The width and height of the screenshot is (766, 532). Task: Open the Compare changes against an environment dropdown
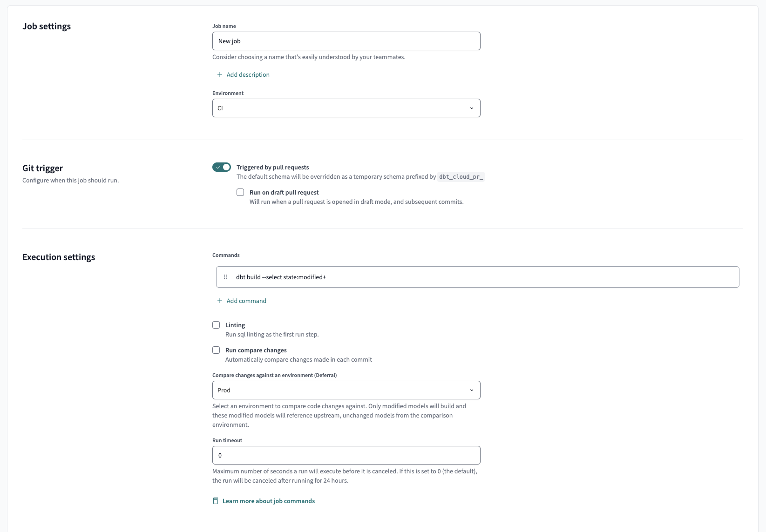(346, 390)
